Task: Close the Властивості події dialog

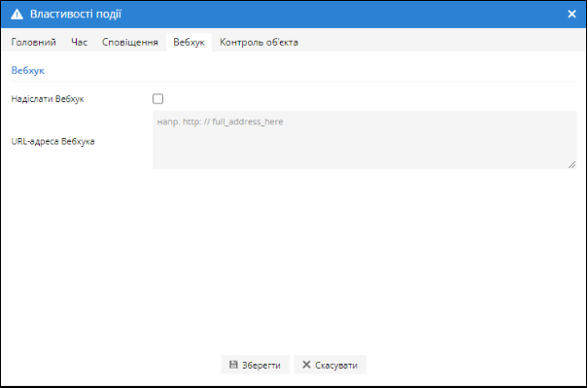Action: coord(571,15)
